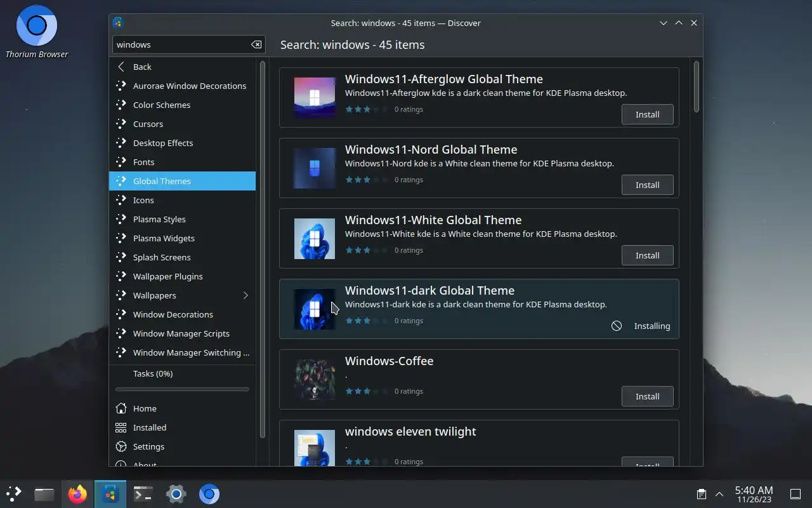Go to Discover Home page

(x=182, y=408)
